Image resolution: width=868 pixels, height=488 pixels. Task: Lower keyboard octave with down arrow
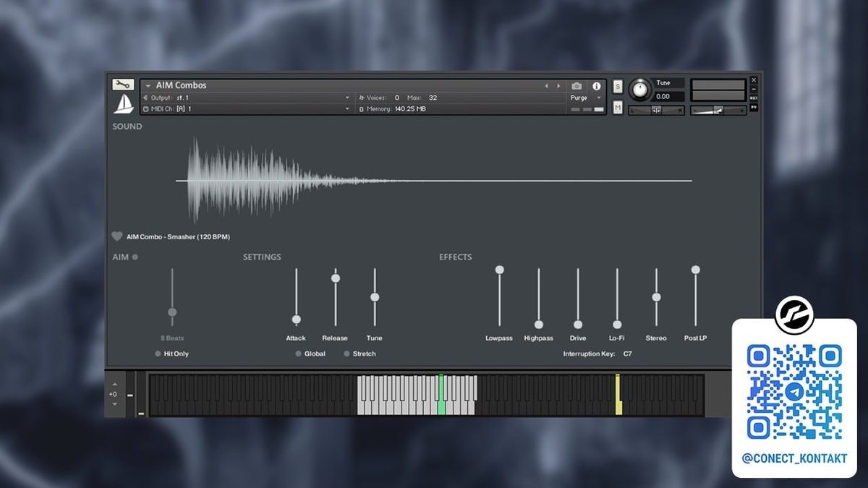click(114, 404)
